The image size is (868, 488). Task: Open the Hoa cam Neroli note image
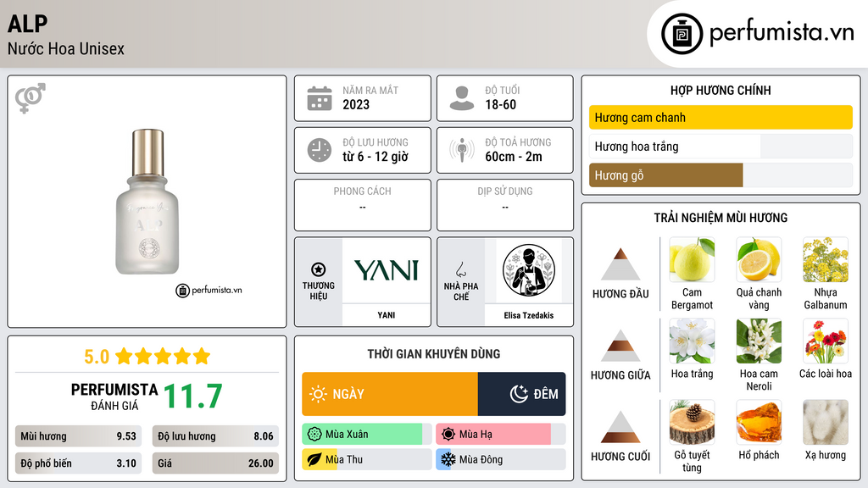759,341
